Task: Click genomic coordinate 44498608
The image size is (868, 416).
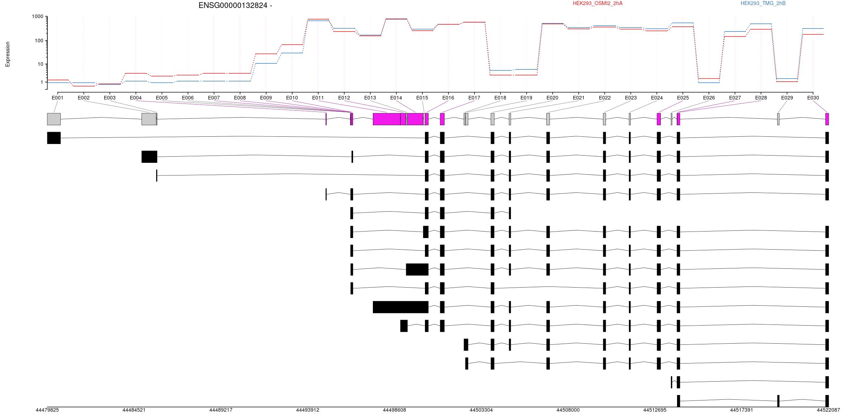Action: click(x=395, y=410)
